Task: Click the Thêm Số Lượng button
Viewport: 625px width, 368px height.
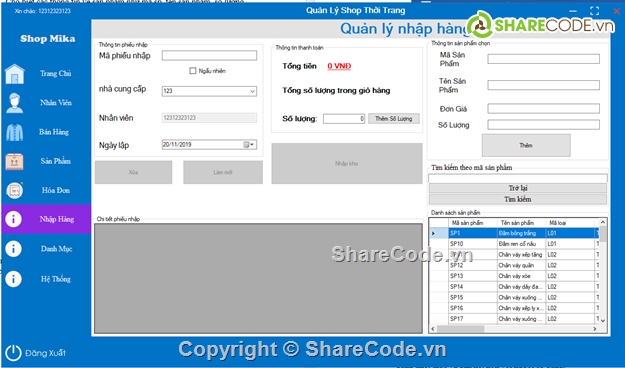Action: [393, 118]
